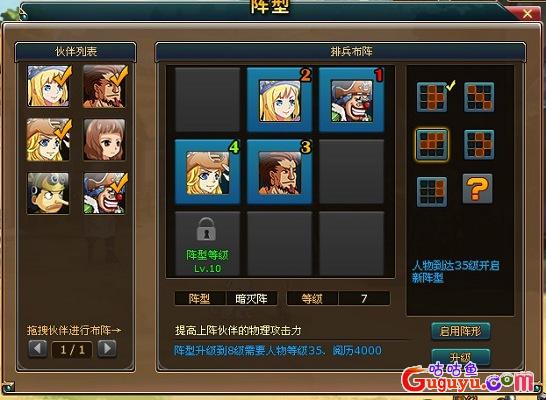Click the locked question-mark formation icon
The width and height of the screenshot is (546, 400).
pos(477,189)
